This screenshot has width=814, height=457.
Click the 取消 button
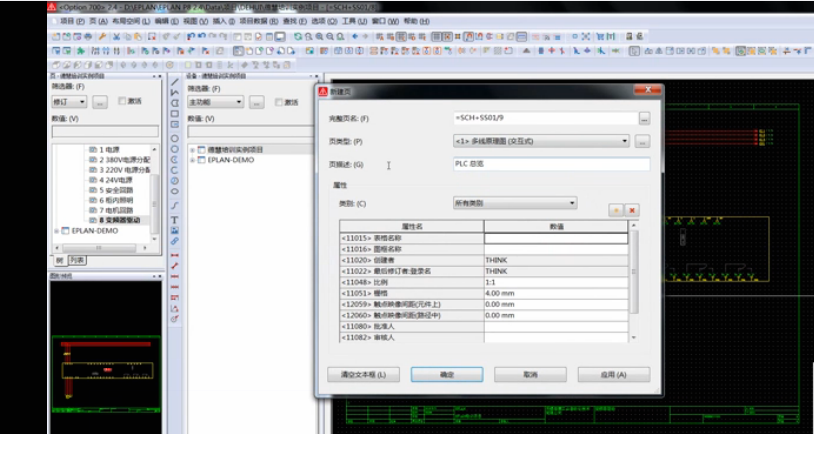(530, 374)
